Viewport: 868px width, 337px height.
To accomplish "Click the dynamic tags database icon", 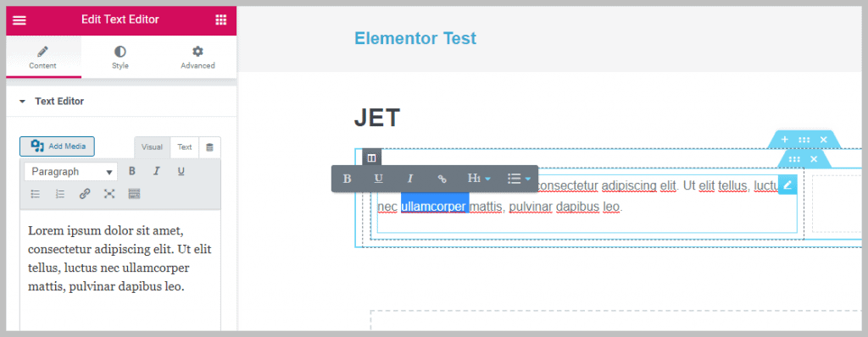I will point(209,147).
